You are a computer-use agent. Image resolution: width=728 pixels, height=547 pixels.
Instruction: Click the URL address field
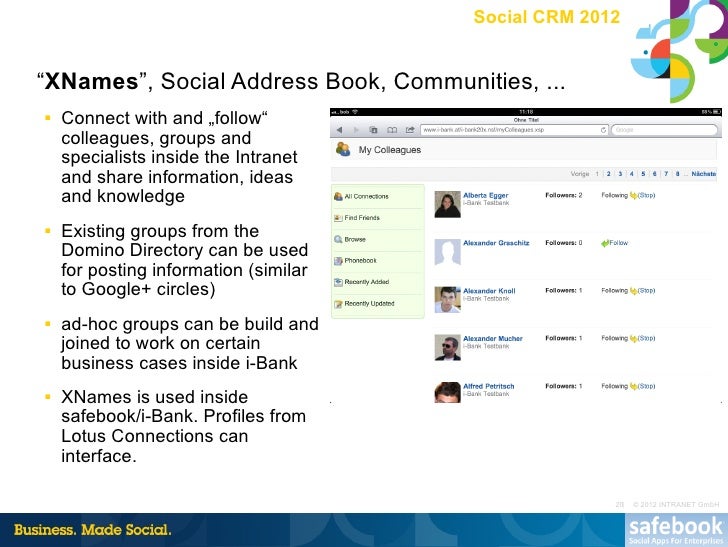tap(514, 130)
